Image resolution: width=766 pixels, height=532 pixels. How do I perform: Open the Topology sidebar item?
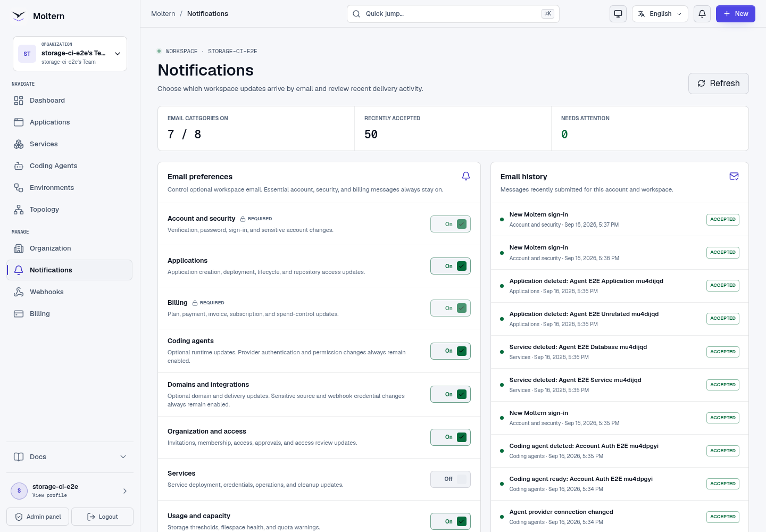(x=69, y=210)
